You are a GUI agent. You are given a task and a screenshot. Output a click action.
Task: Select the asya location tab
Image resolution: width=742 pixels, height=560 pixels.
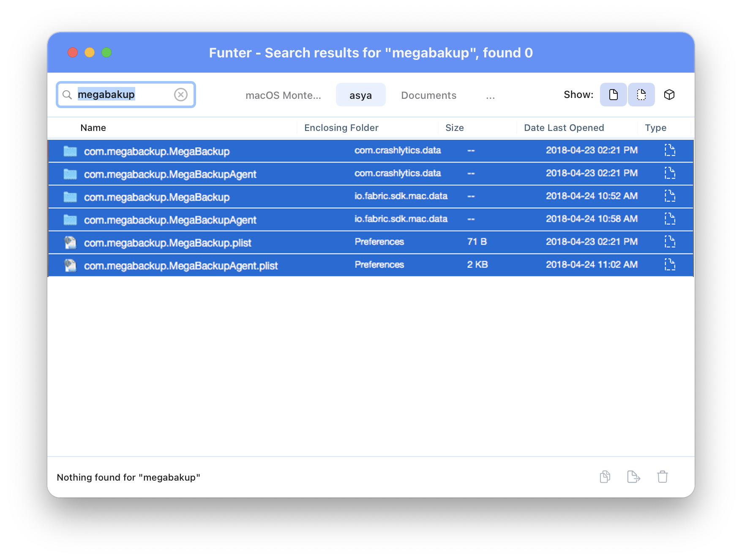point(360,95)
